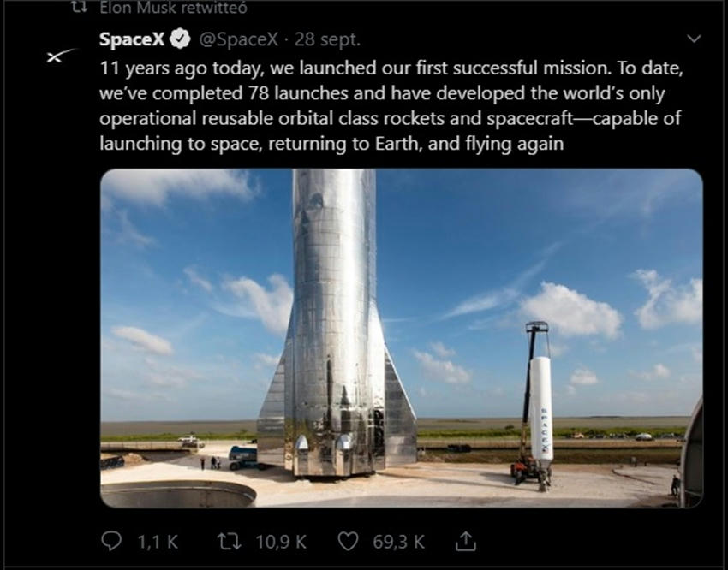Open the SpaceX profile avatar
Viewport: 728px width, 570px height.
(61, 56)
